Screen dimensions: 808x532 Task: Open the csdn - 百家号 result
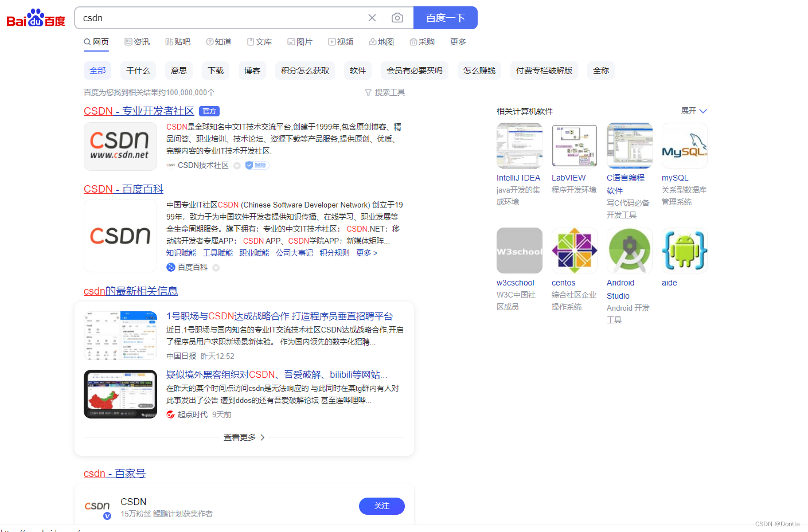click(115, 474)
